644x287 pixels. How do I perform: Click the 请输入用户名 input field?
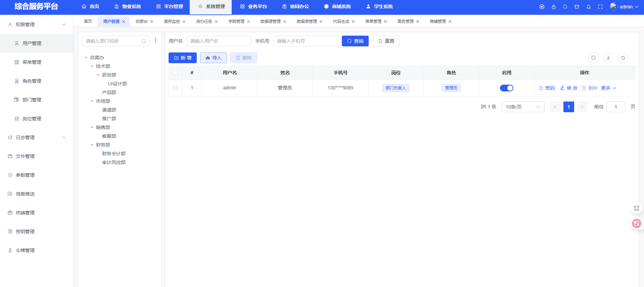click(x=219, y=41)
